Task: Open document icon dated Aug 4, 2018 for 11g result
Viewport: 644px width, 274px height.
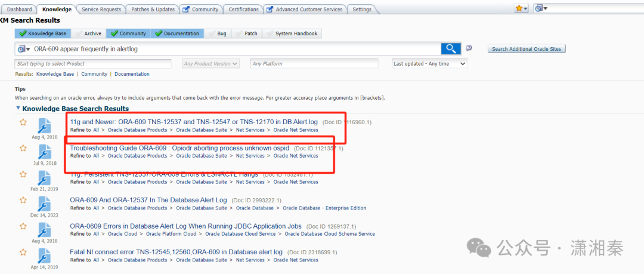Action: (x=44, y=126)
